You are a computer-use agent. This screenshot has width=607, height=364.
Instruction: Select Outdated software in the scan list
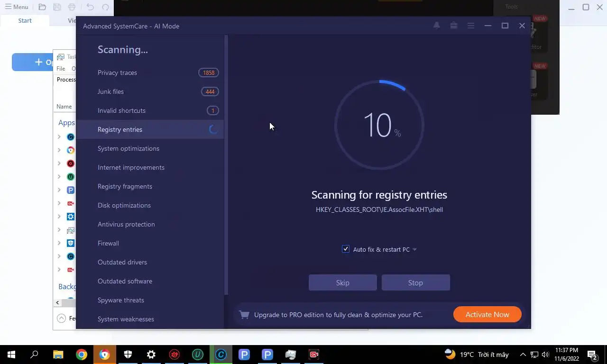coord(150,281)
